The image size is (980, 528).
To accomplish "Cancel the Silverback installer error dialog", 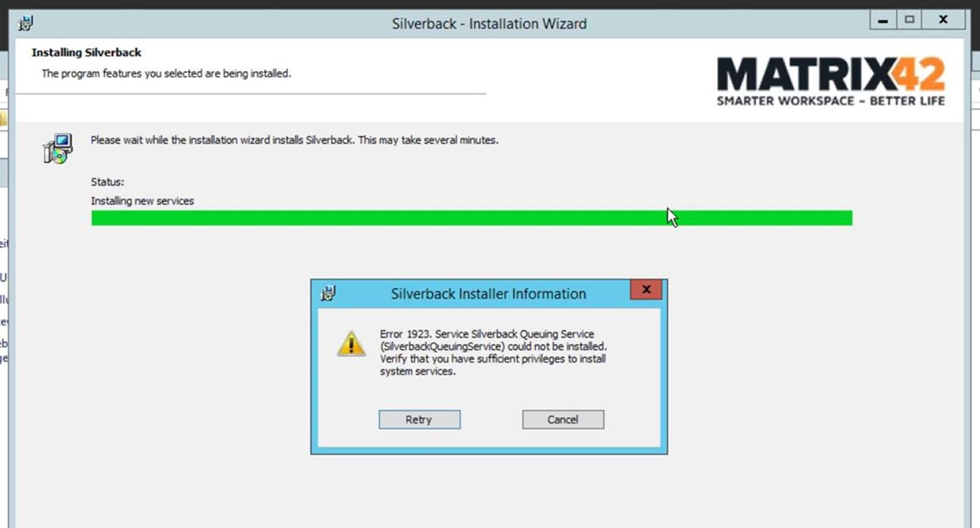I will point(563,419).
